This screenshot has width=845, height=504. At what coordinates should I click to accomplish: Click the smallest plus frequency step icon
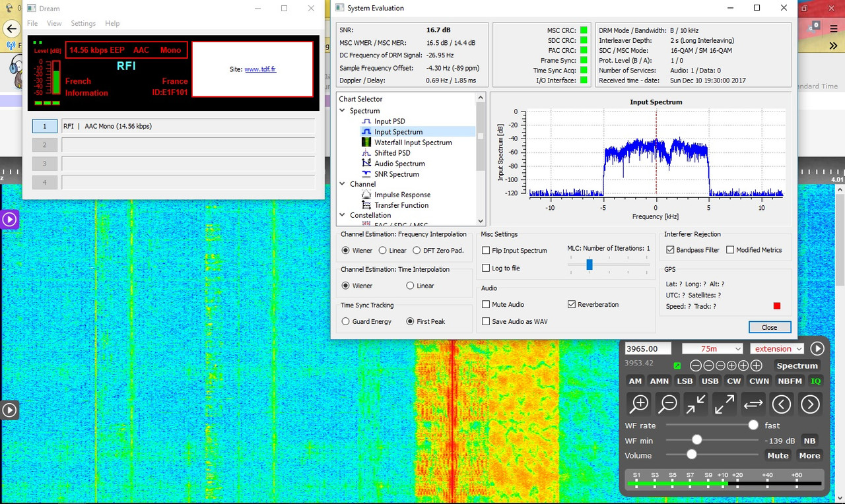732,365
